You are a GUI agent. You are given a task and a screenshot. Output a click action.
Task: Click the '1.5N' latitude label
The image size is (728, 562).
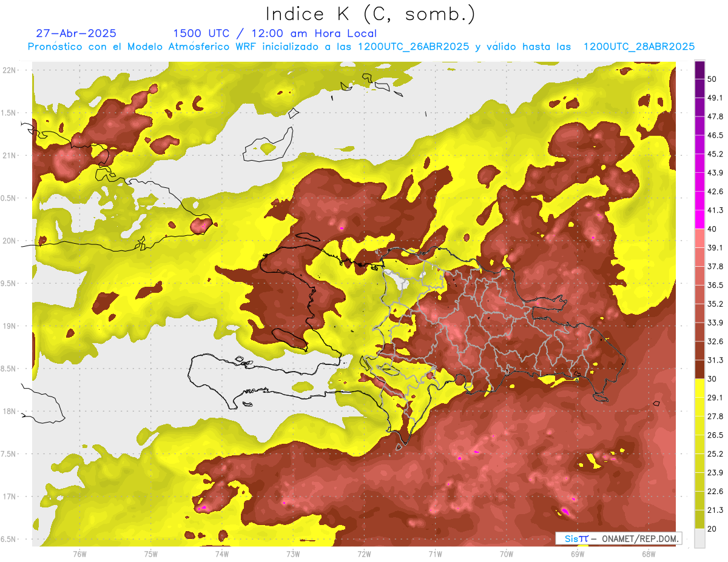click(x=9, y=113)
